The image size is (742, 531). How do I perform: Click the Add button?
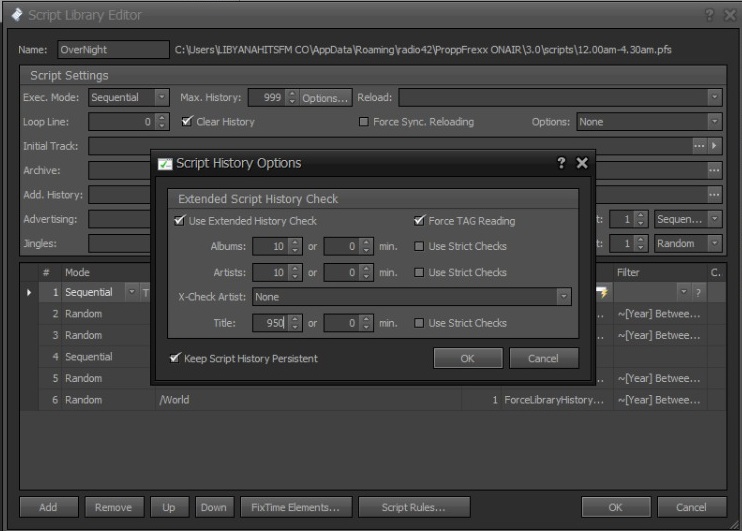coord(49,507)
